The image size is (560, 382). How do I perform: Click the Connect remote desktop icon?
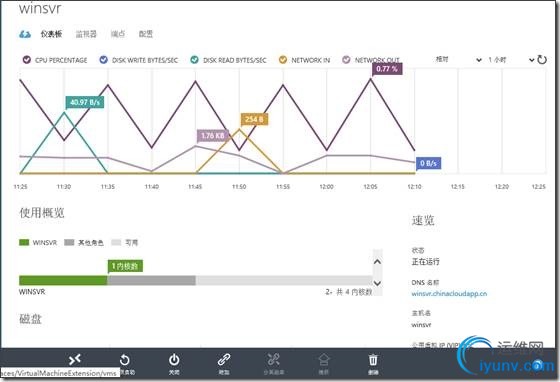[75, 360]
